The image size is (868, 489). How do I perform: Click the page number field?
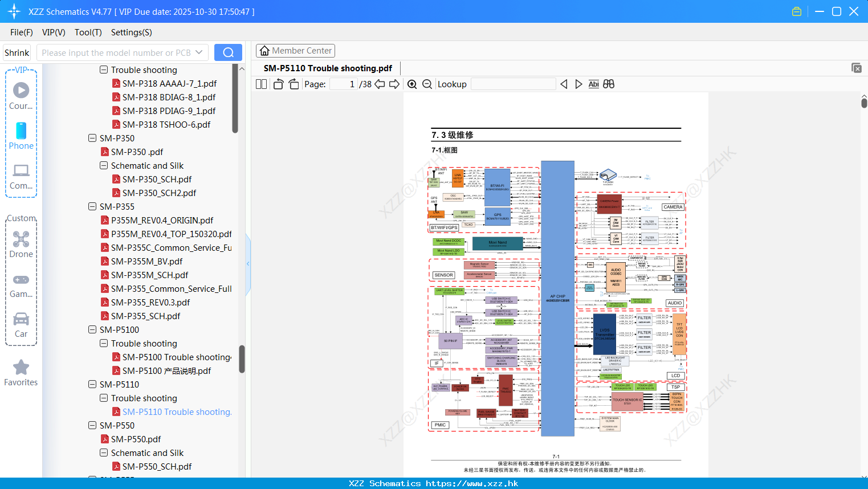pos(344,84)
